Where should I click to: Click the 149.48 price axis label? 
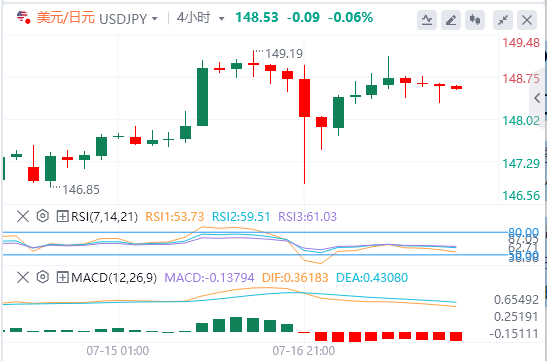click(521, 43)
